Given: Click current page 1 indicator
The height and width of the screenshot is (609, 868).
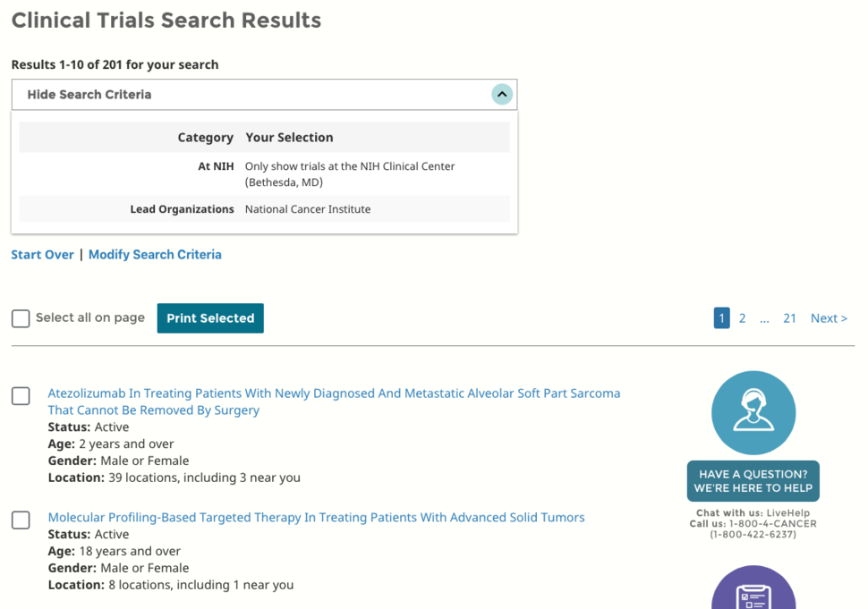Looking at the screenshot, I should (x=721, y=318).
